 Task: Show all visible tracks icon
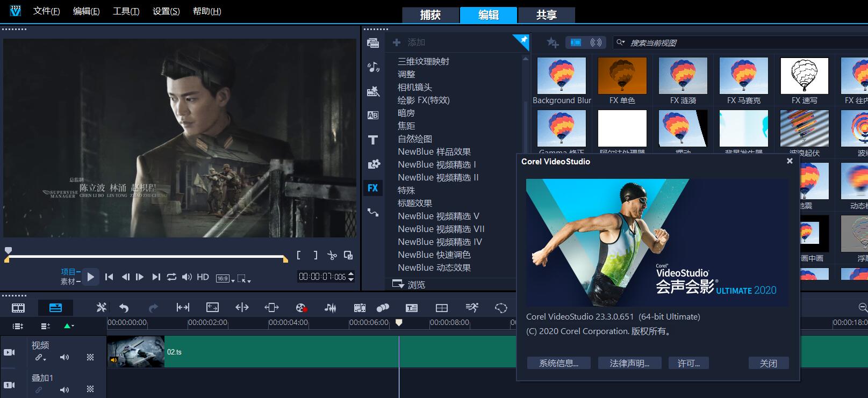(18, 326)
